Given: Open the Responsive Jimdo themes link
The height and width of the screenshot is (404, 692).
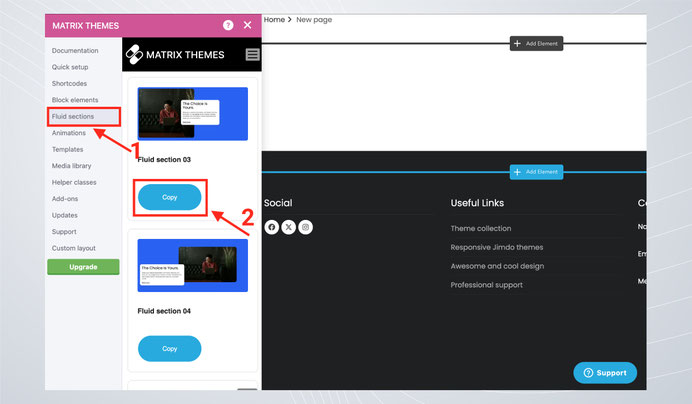Looking at the screenshot, I should point(496,247).
